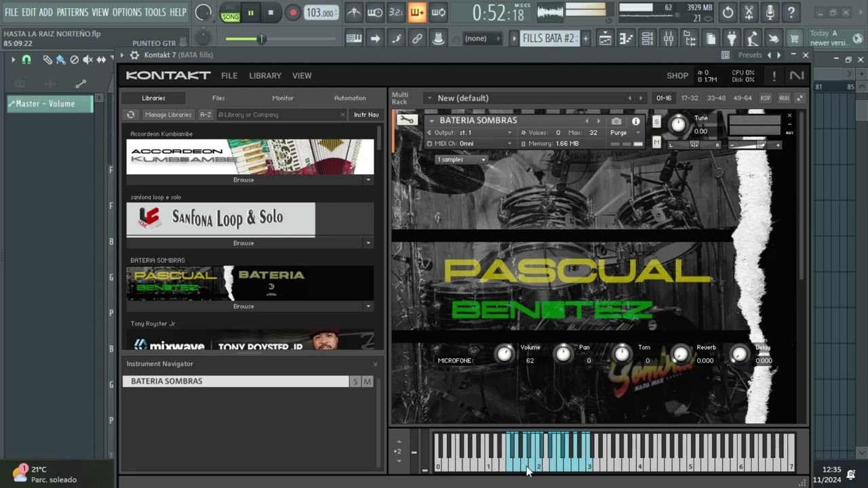868x488 pixels.
Task: Click the help question mark icon
Action: [x=791, y=12]
